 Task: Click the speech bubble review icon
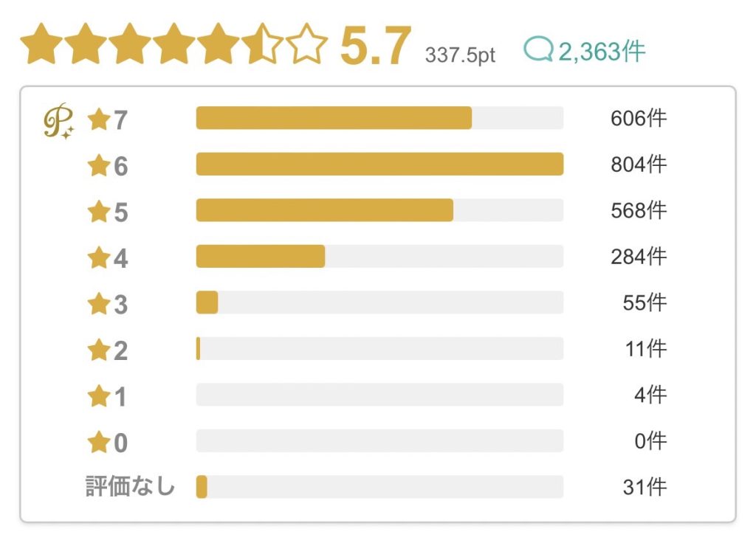(x=538, y=49)
